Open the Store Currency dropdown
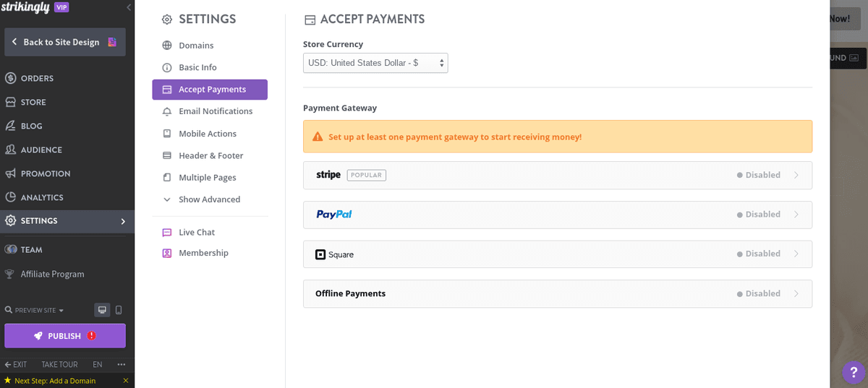 click(x=375, y=63)
